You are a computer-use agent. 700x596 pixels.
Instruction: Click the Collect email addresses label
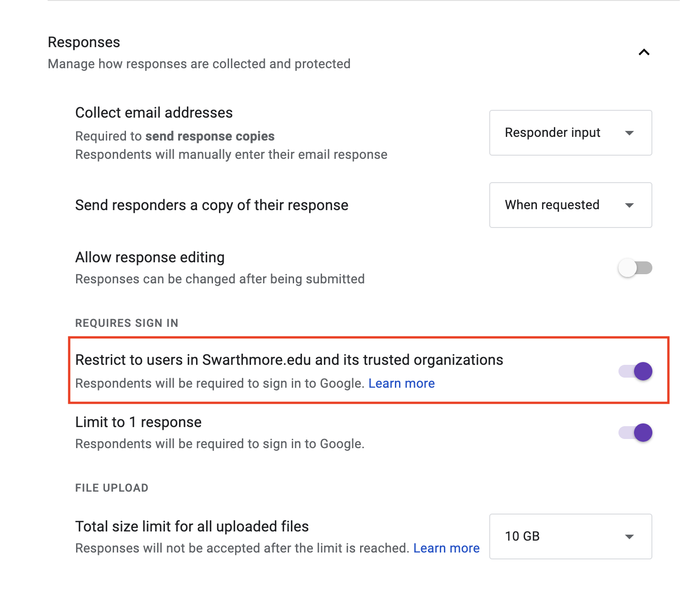154,113
